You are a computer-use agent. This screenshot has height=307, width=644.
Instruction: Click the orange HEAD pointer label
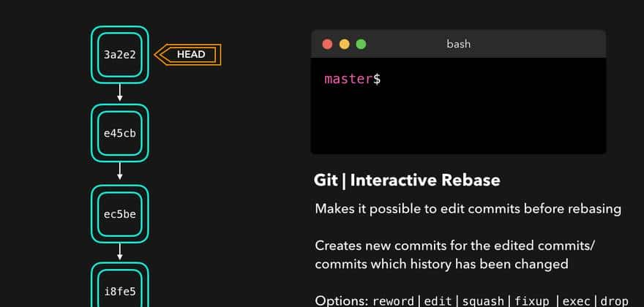click(190, 54)
